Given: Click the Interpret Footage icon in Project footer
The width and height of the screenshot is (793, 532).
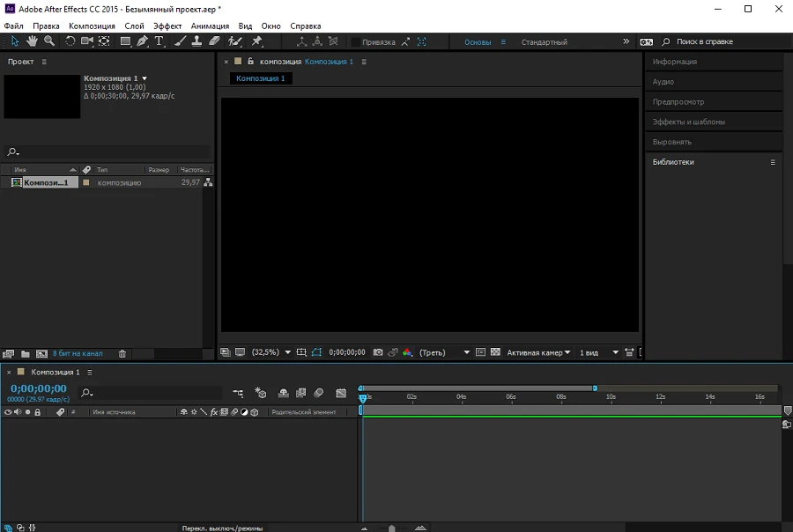Looking at the screenshot, I should pos(8,354).
